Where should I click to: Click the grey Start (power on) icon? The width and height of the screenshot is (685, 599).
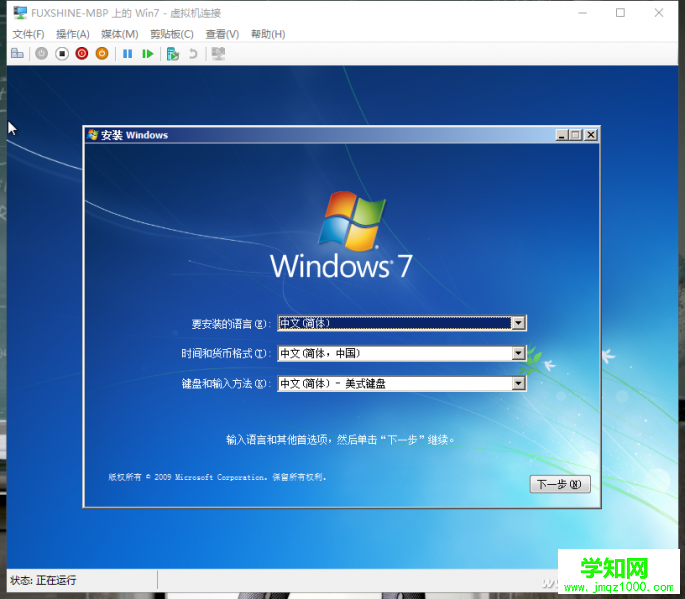click(x=42, y=53)
